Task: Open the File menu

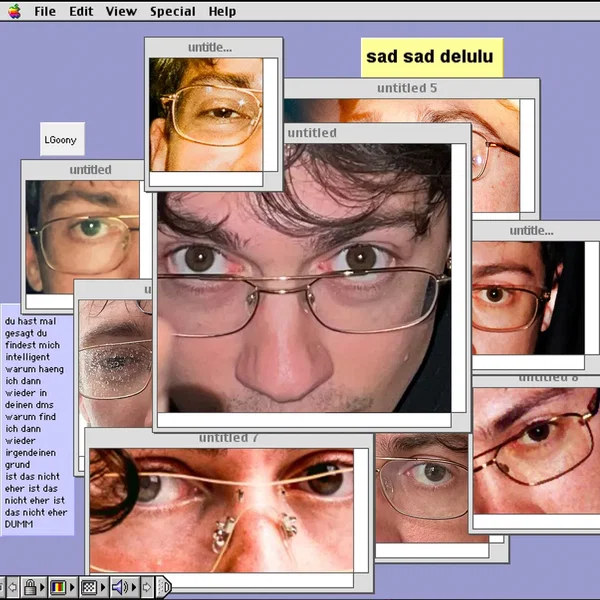Action: click(45, 11)
